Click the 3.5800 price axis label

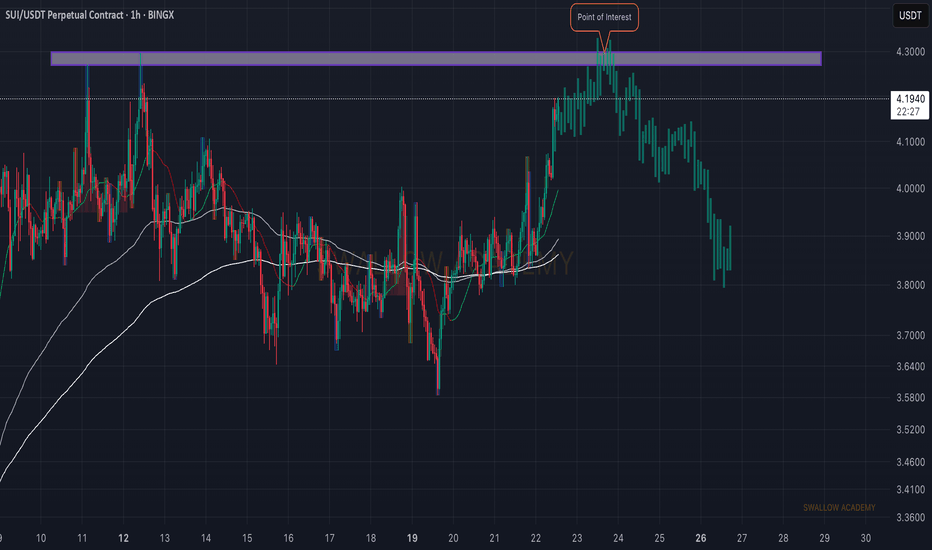point(910,397)
